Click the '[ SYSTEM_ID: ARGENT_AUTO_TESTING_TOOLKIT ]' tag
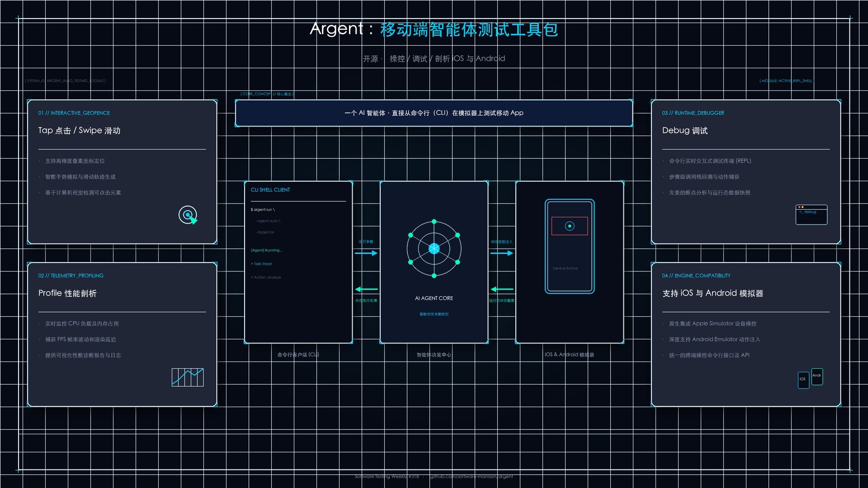The height and width of the screenshot is (488, 868). [x=66, y=81]
